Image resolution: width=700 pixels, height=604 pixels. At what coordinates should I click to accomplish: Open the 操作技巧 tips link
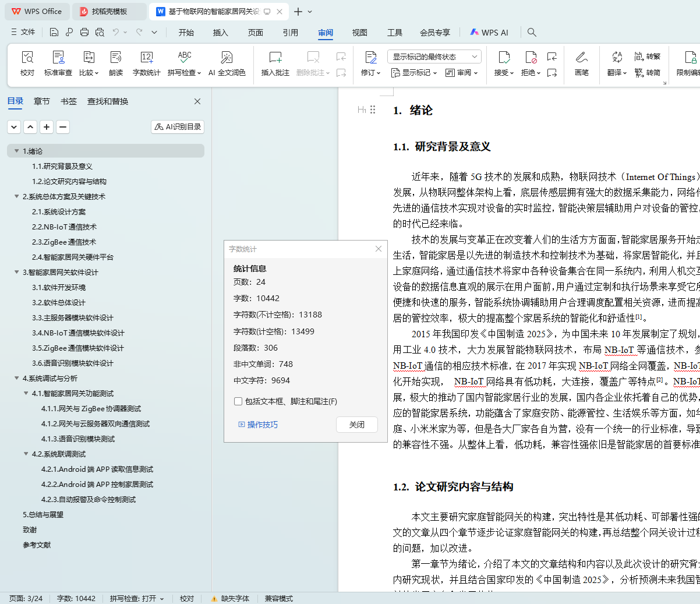coord(258,425)
